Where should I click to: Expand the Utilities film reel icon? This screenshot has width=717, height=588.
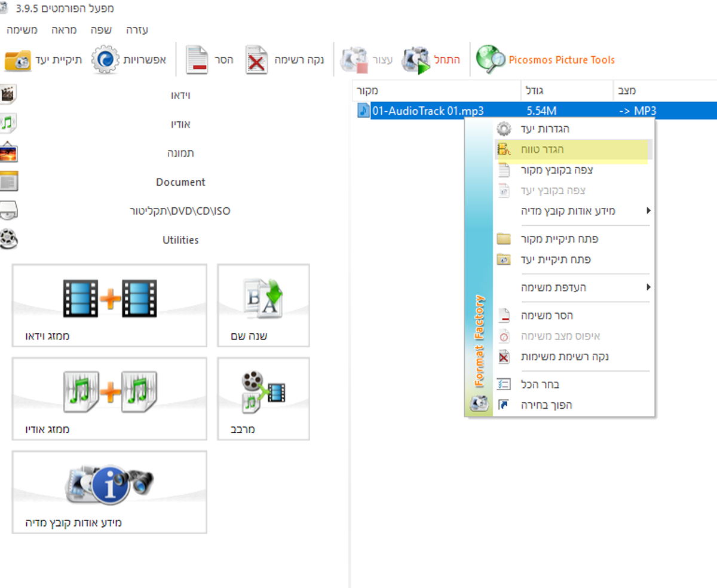8,240
